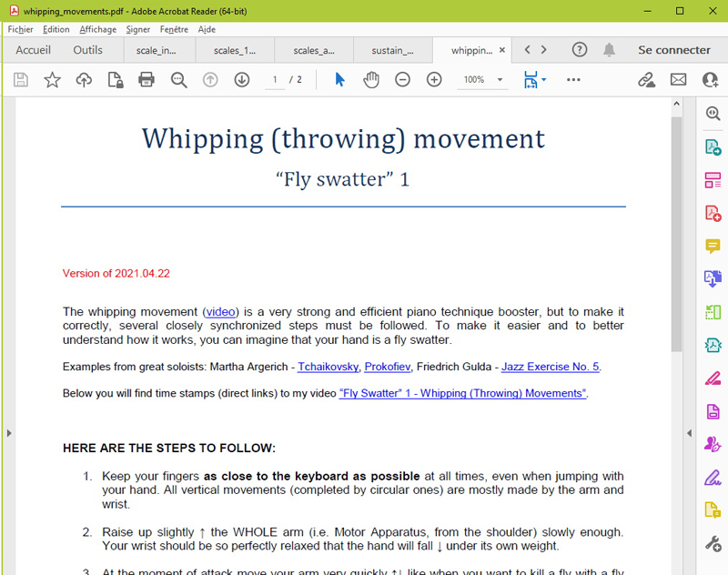
Task: Activate the arrow Selection tool
Action: pyautogui.click(x=339, y=80)
